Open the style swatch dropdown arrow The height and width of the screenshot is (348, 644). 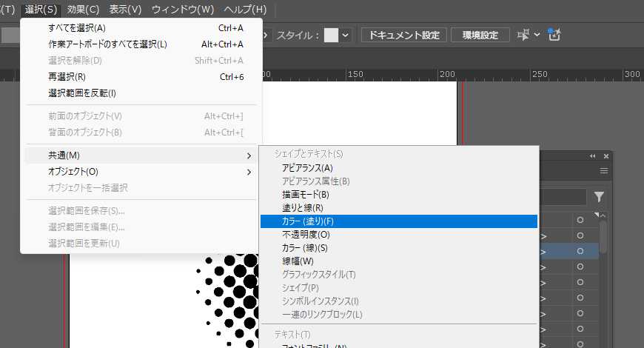click(x=346, y=35)
